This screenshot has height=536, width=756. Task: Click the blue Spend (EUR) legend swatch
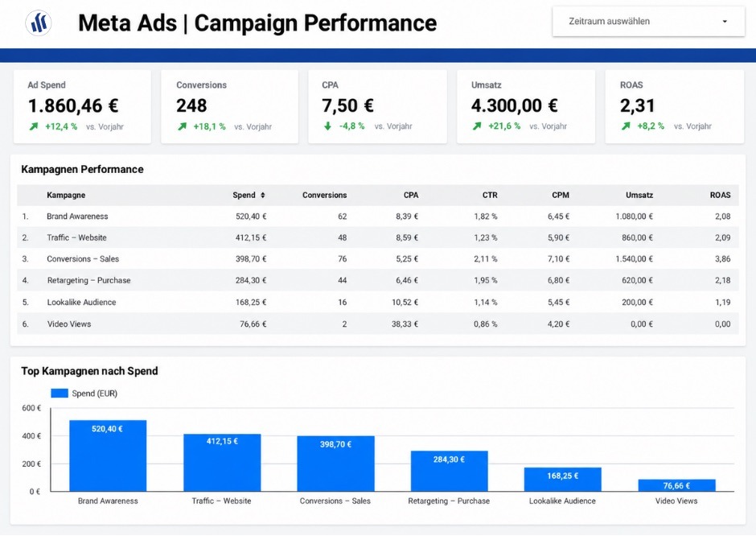tap(60, 394)
